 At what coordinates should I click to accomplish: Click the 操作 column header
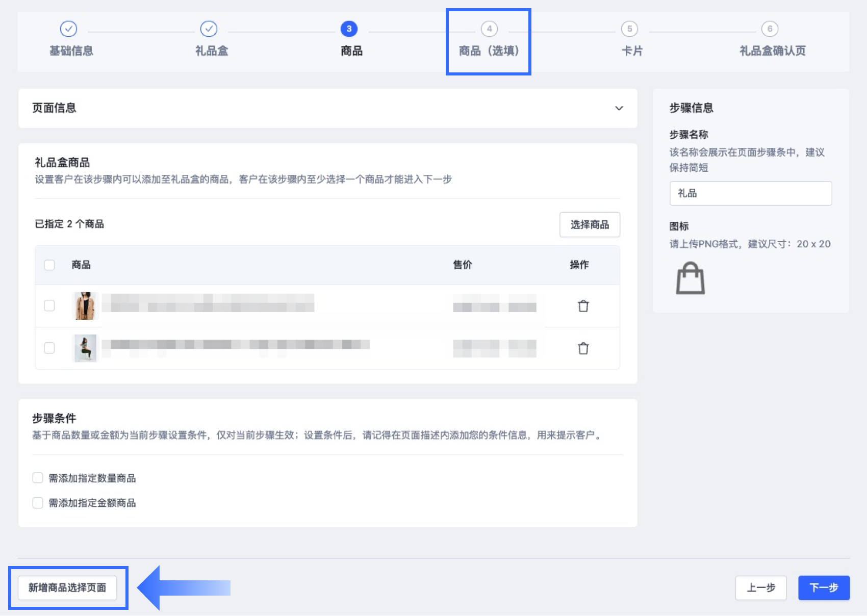tap(579, 265)
